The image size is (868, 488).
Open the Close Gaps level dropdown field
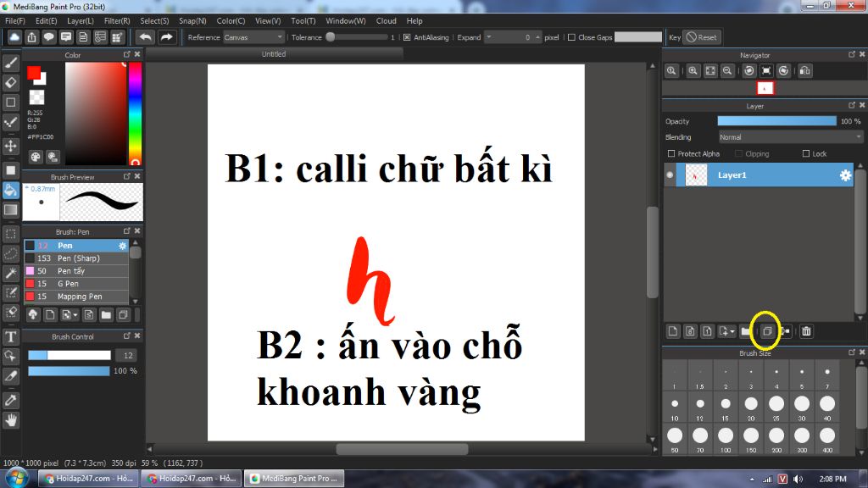[637, 37]
